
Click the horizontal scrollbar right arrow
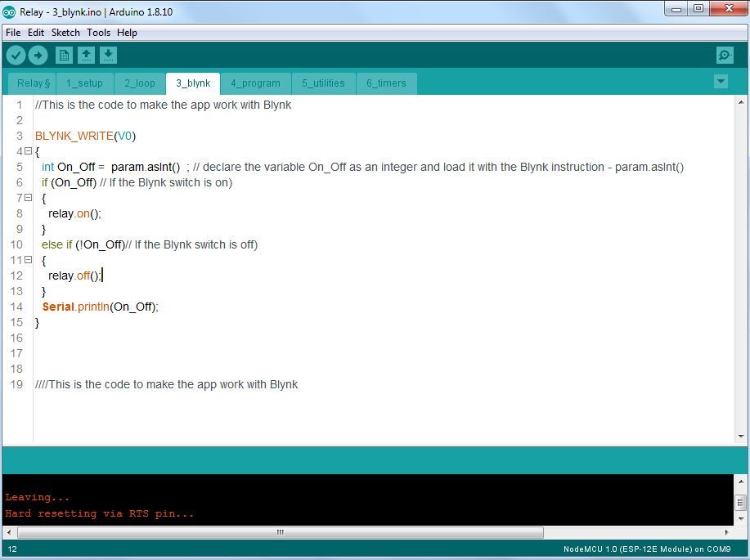726,532
